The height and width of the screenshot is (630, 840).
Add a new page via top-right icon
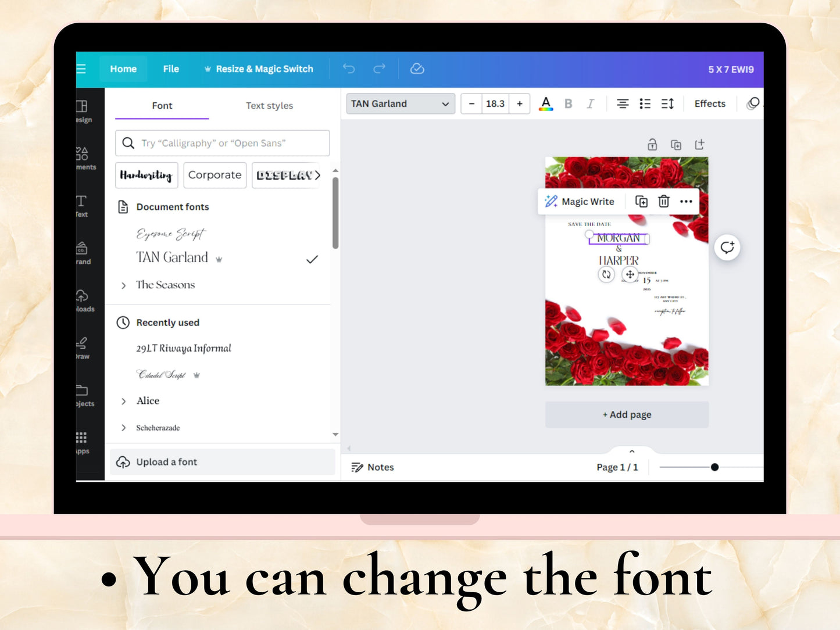click(699, 144)
